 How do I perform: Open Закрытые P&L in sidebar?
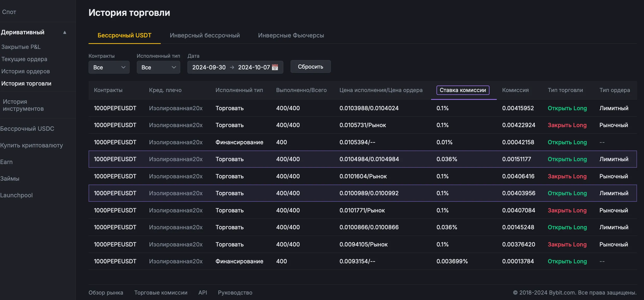point(21,47)
